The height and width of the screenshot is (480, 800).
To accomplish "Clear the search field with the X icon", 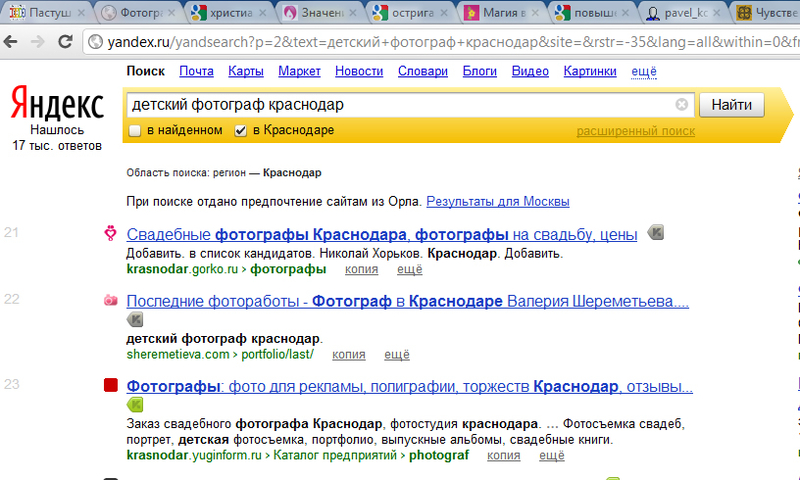I will point(682,105).
